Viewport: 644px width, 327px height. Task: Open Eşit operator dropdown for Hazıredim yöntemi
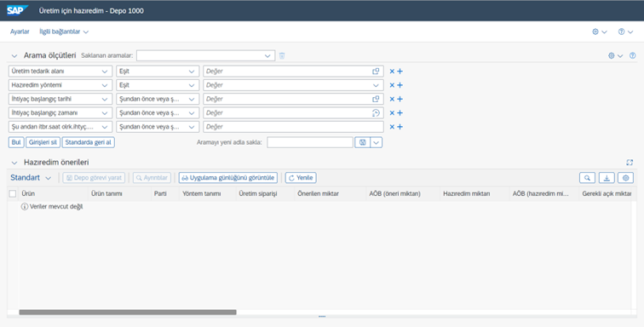tap(192, 85)
